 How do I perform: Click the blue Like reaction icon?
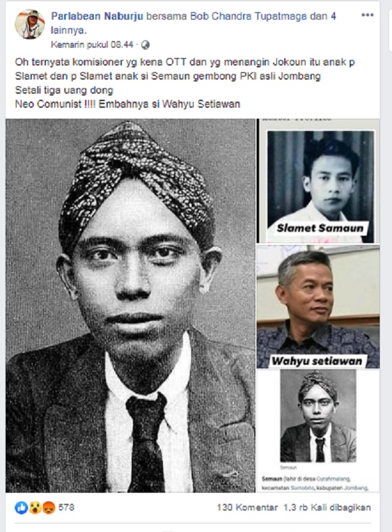click(x=21, y=508)
